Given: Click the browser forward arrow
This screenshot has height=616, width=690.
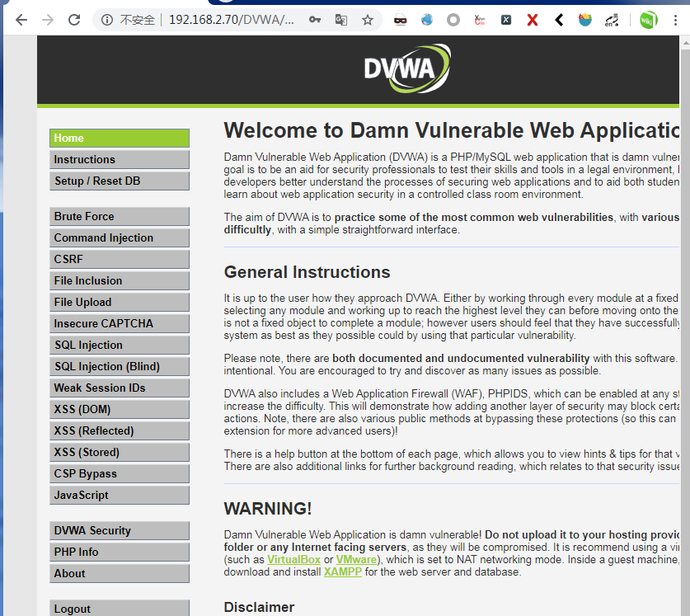Looking at the screenshot, I should pyautogui.click(x=48, y=20).
